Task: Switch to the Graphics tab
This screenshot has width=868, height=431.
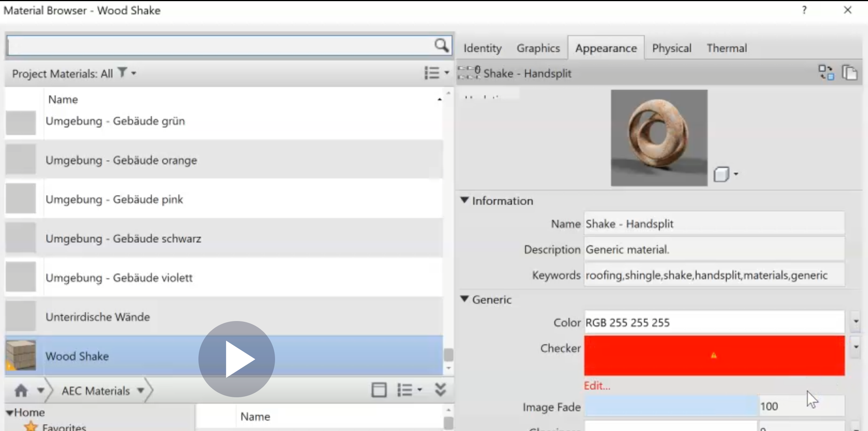Action: pyautogui.click(x=538, y=48)
